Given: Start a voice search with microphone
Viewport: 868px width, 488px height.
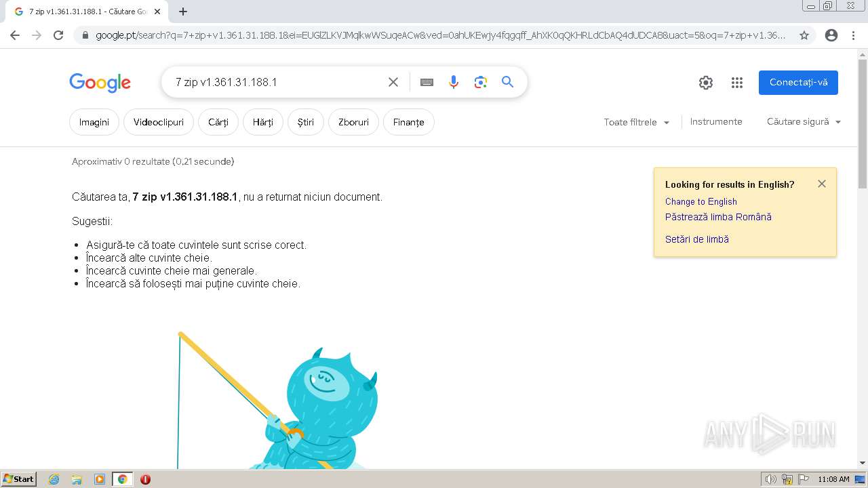Looking at the screenshot, I should click(x=454, y=82).
